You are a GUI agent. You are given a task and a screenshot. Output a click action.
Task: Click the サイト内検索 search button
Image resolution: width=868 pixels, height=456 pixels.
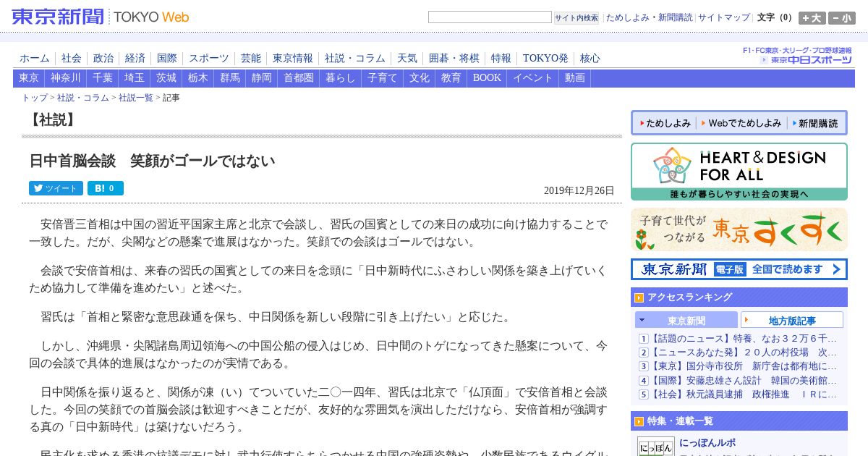coord(576,17)
